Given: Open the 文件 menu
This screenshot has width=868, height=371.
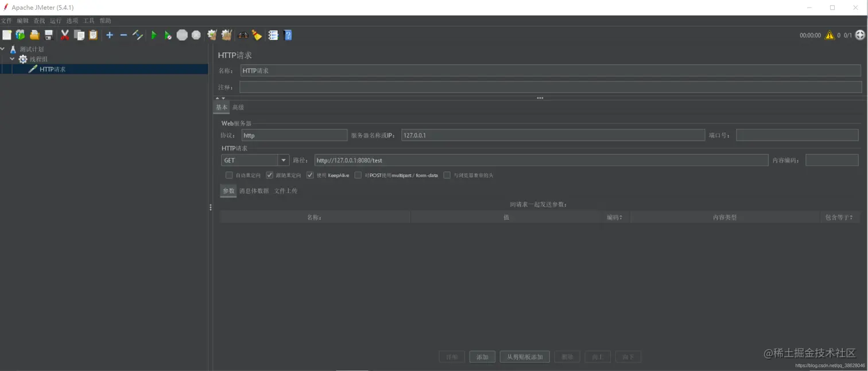Looking at the screenshot, I should point(6,21).
